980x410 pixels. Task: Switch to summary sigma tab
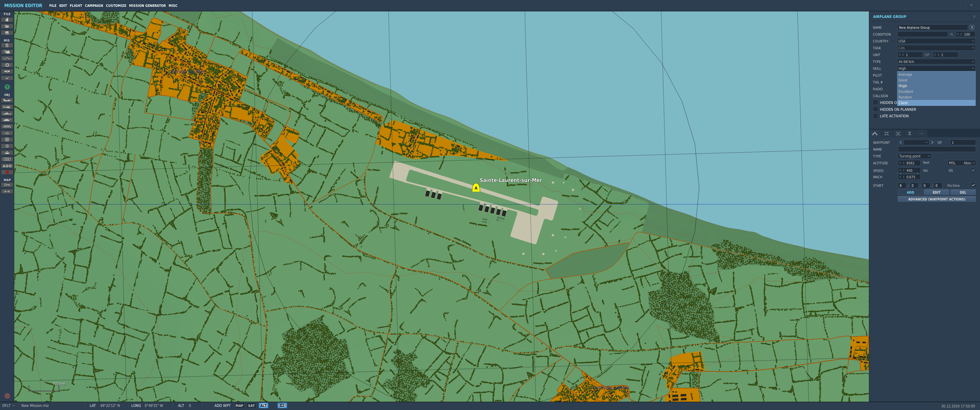pos(910,134)
